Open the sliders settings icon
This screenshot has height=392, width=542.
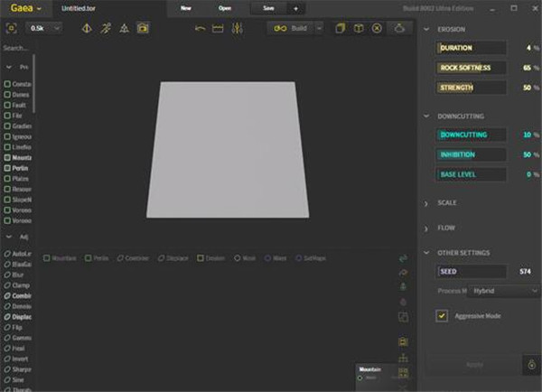[x=237, y=28]
